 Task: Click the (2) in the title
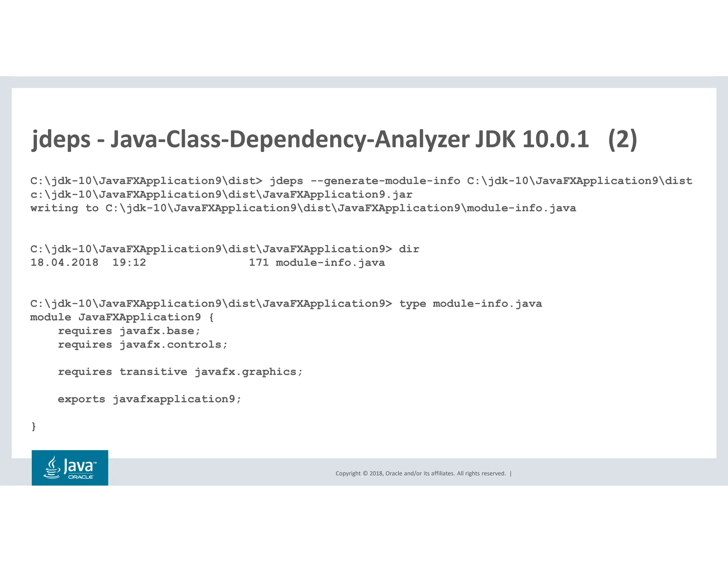tap(622, 139)
